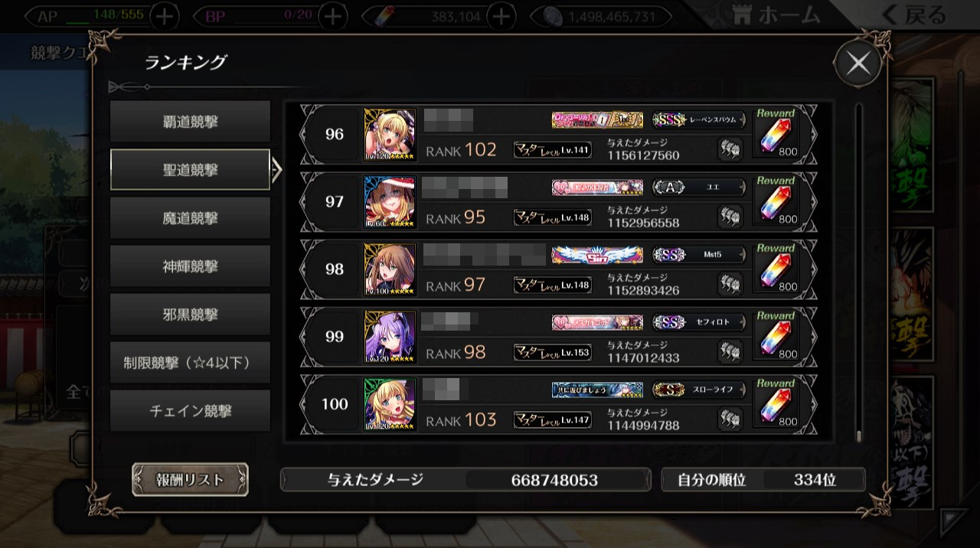Screen dimensions: 980x548
Task: Click the plus icon next to AP
Action: [x=165, y=15]
